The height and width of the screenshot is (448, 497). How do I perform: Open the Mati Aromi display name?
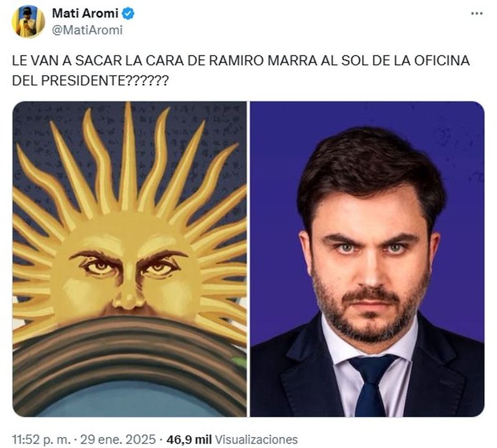click(x=85, y=14)
